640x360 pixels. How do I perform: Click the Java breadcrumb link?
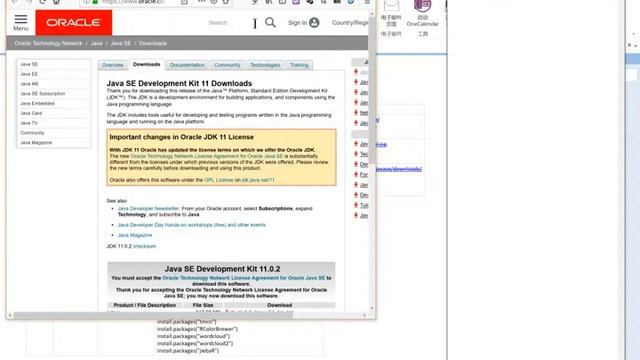coord(96,43)
